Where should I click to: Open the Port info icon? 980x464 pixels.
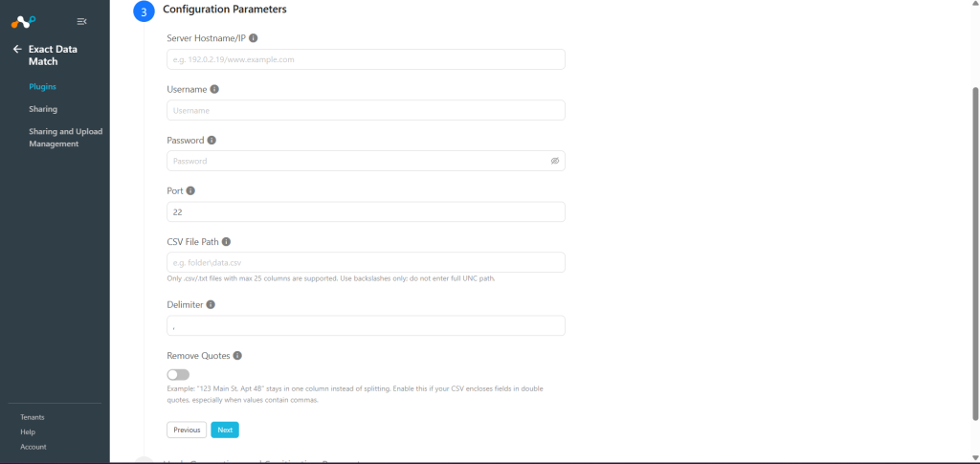pyautogui.click(x=190, y=190)
